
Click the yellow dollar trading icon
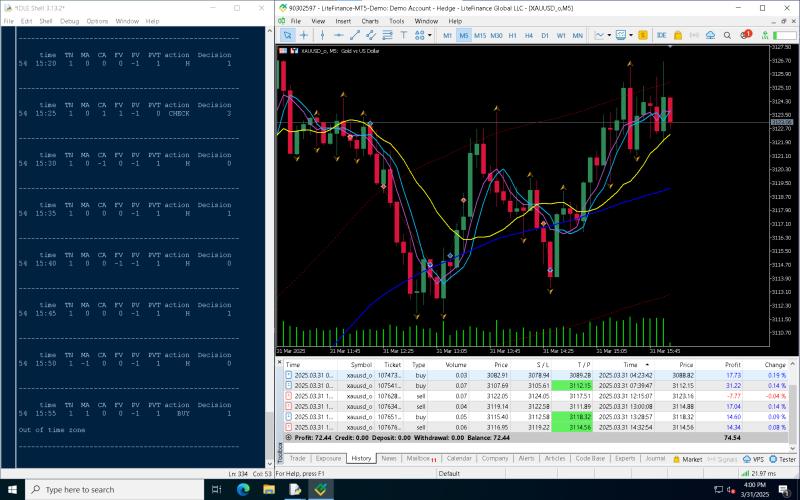[x=643, y=35]
